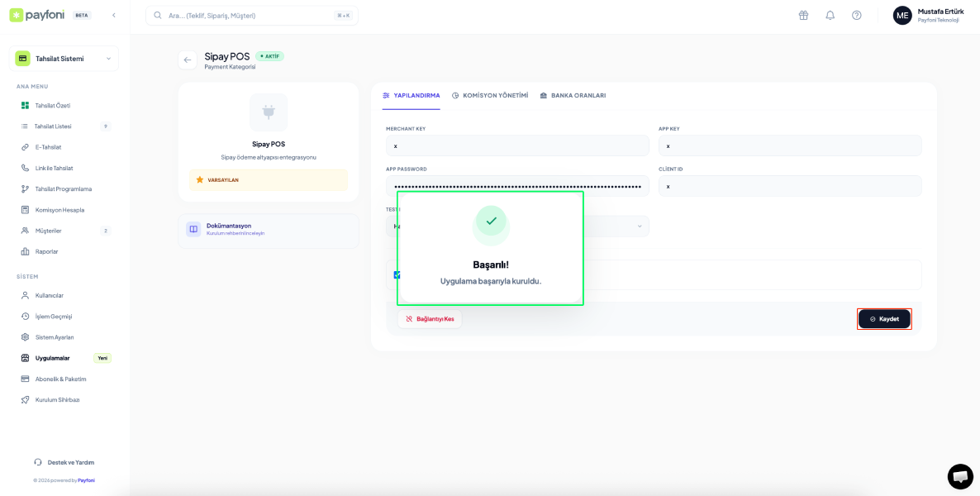This screenshot has width=980, height=496.
Task: Collapse the sidebar with the chevron
Action: [114, 15]
